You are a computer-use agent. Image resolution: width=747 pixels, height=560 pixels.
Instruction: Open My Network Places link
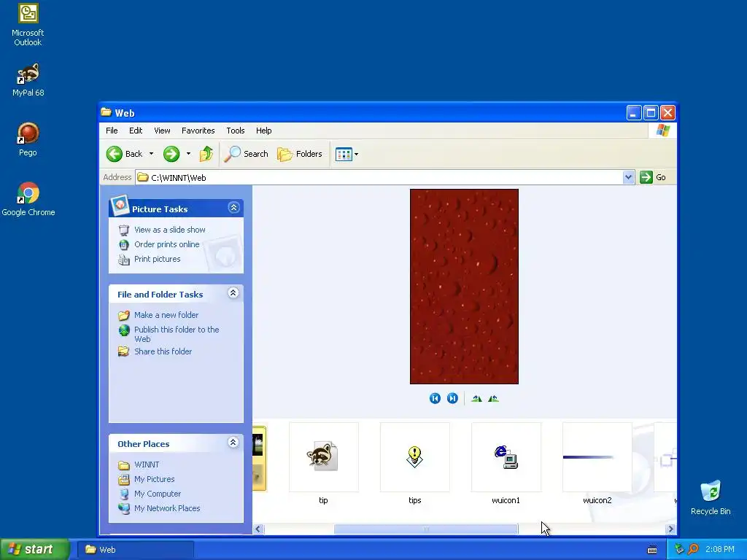click(x=167, y=508)
